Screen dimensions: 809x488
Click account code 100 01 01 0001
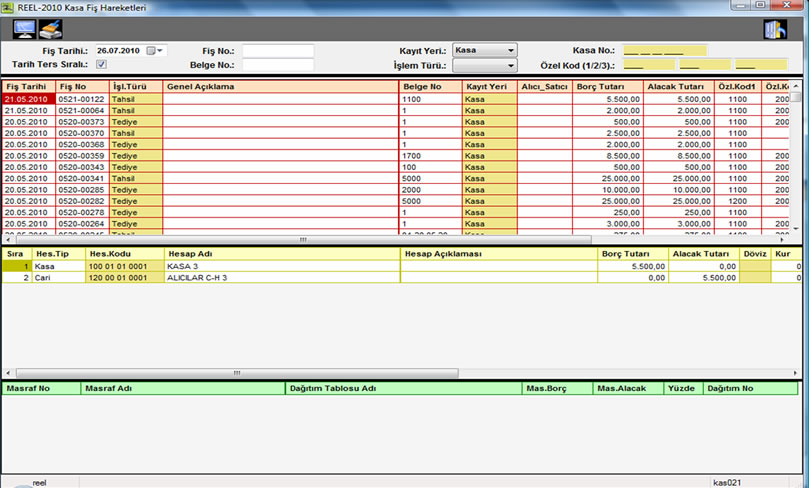[x=125, y=266]
